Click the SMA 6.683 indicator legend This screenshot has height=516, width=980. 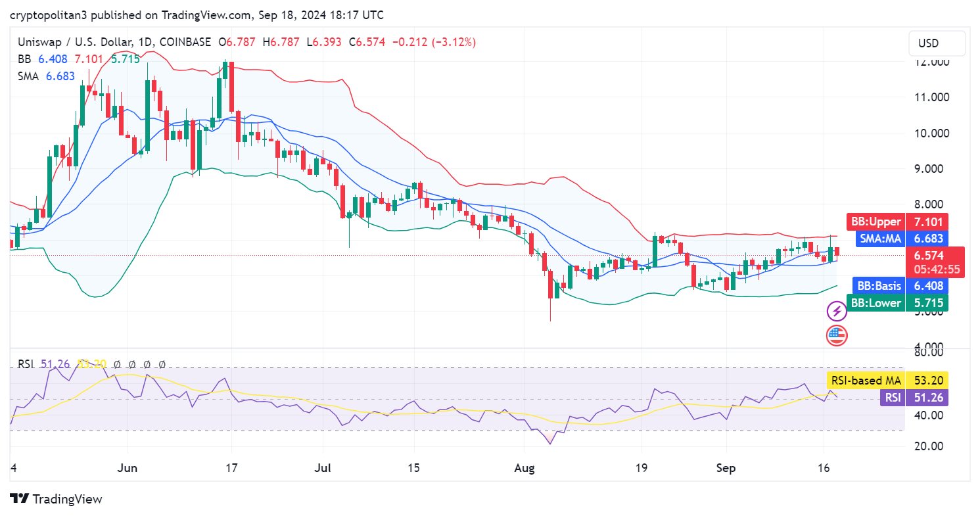[46, 76]
